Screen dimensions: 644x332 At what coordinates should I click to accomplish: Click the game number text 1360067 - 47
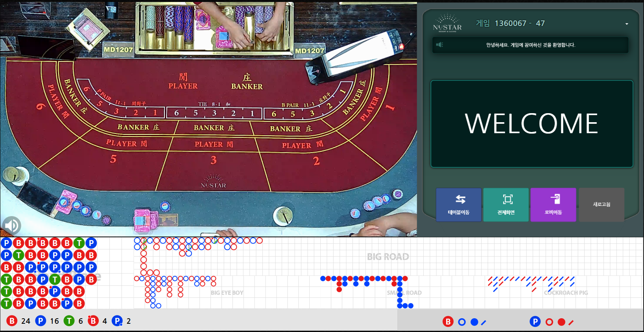[x=520, y=23]
